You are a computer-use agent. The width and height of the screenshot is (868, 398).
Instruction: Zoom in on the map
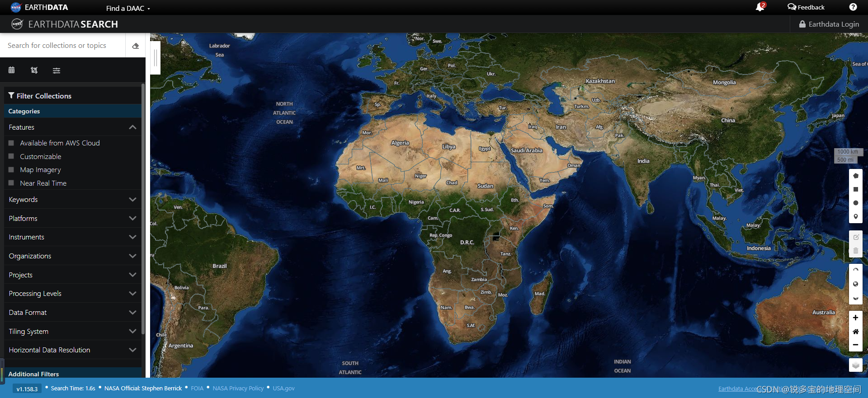point(855,318)
